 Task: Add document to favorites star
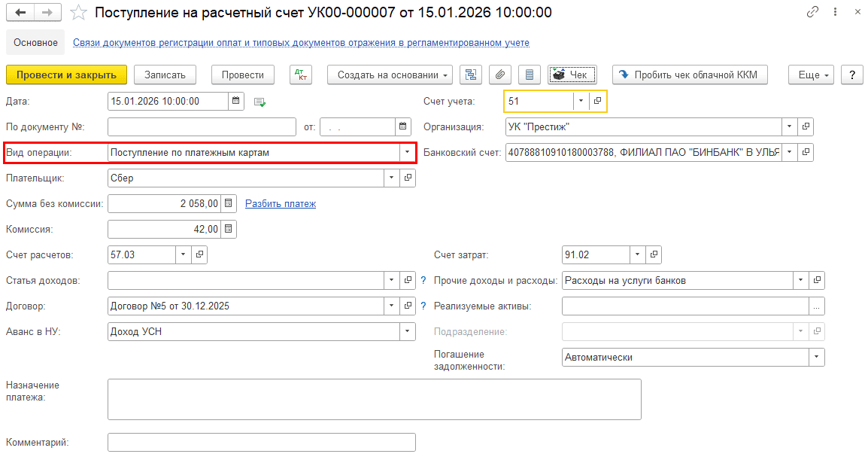[78, 13]
